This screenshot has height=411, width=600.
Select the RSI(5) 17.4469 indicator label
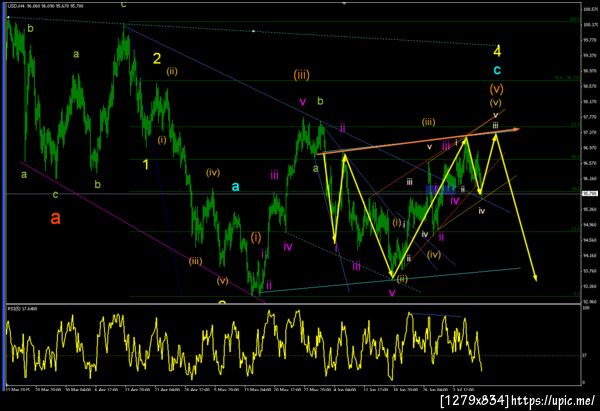22,308
